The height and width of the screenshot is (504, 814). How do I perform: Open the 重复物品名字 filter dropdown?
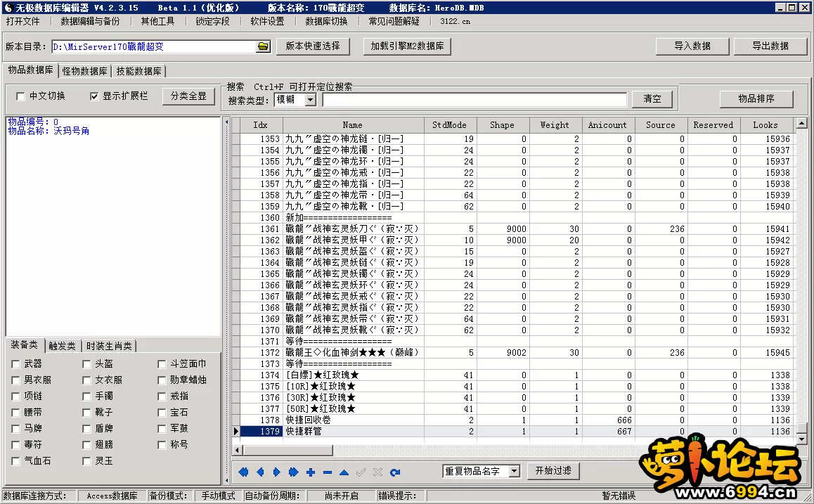coord(514,471)
